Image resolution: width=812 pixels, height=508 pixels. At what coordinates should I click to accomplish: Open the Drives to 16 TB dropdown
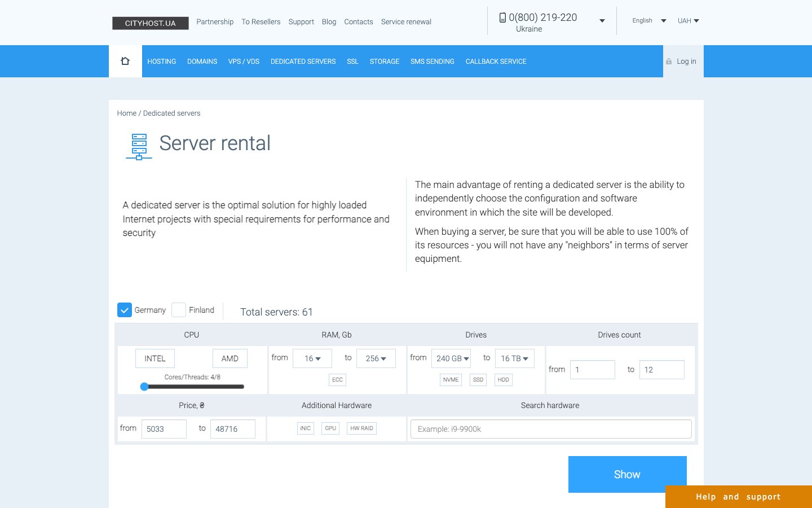515,358
